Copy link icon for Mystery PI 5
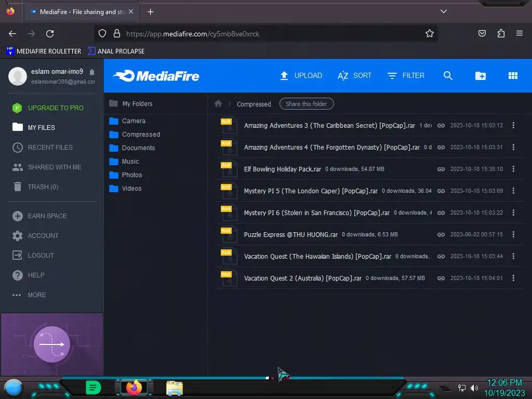 (441, 191)
